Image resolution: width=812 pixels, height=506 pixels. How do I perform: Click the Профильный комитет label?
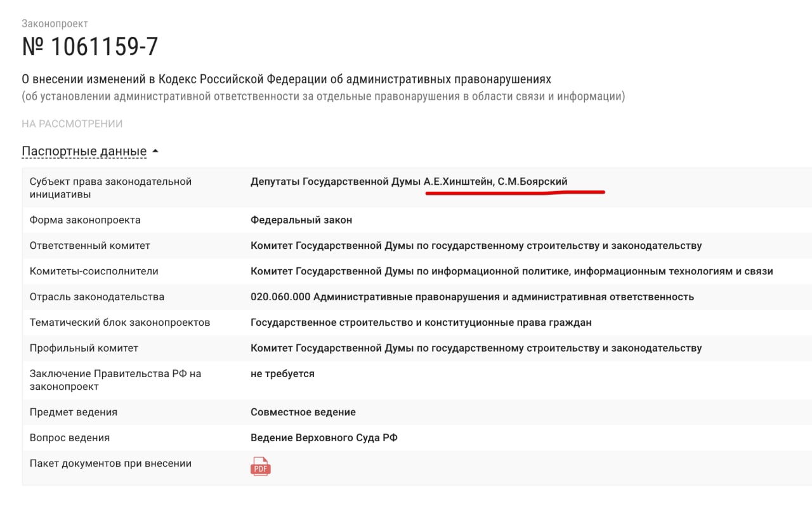pos(84,348)
